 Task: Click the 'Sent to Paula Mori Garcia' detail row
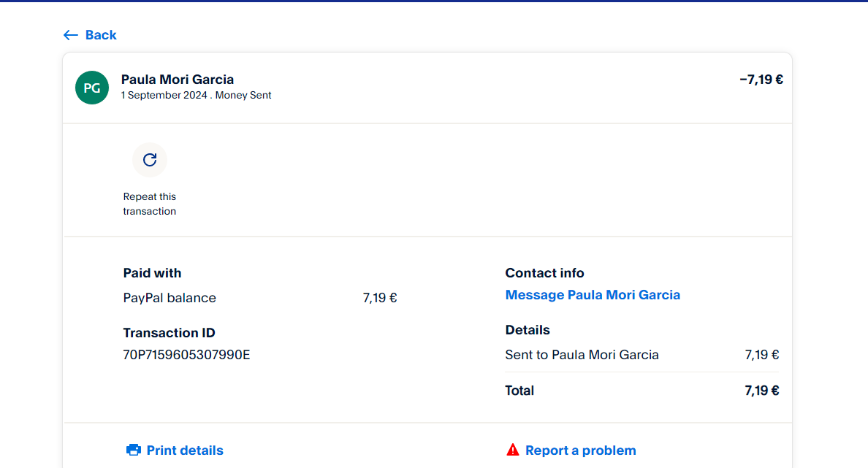(582, 355)
